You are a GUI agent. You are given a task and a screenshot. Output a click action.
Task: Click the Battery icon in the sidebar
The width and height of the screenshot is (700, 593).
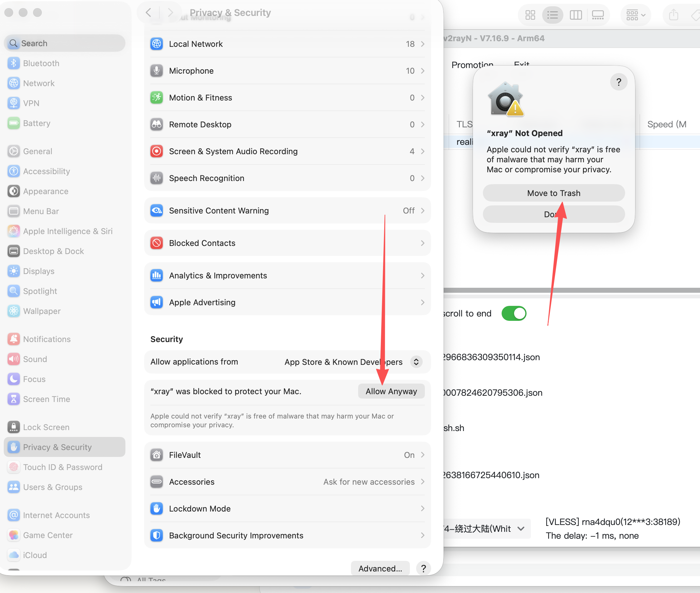[14, 123]
